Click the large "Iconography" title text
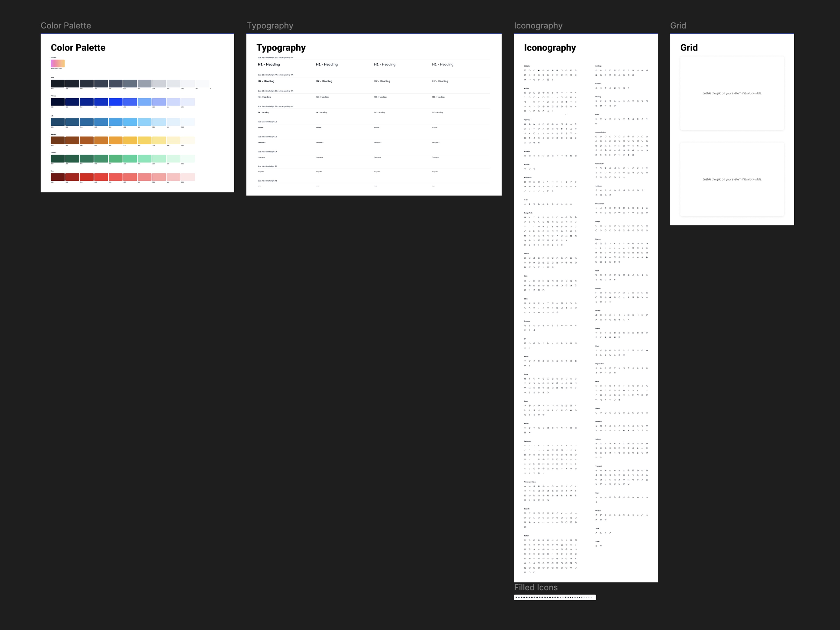Image resolution: width=840 pixels, height=630 pixels. (549, 47)
